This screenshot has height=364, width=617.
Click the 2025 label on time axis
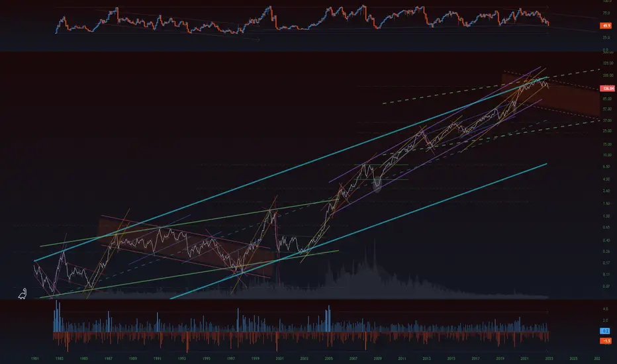(x=574, y=359)
